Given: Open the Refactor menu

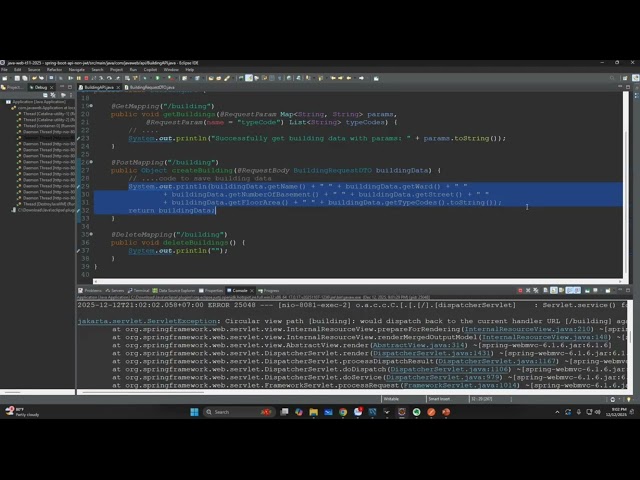Looking at the screenshot, I should (54, 69).
